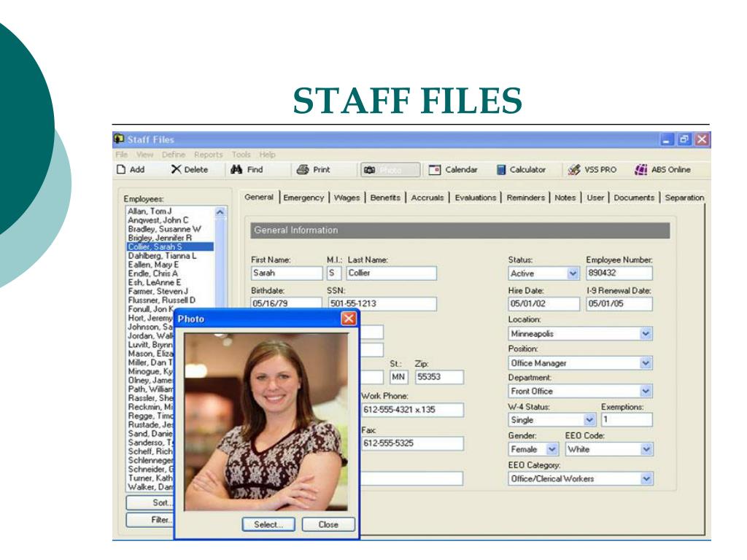The height and width of the screenshot is (560, 747).
Task: Click the I-9 Renewal Date field
Action: pos(619,303)
